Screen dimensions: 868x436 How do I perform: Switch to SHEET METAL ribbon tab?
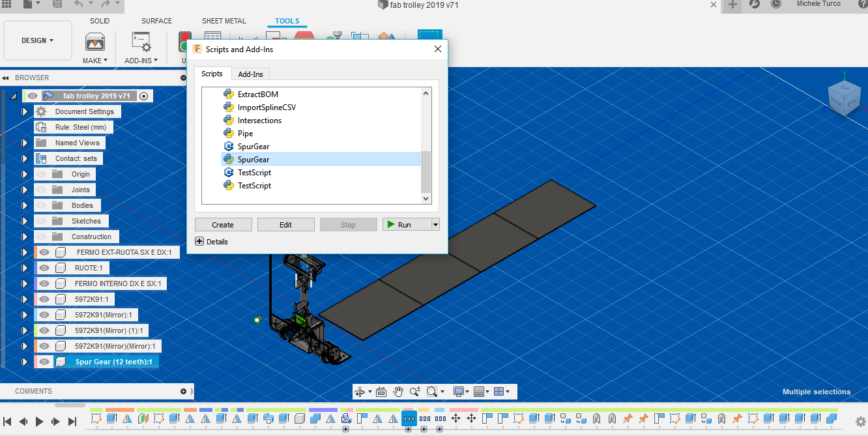[x=224, y=21]
